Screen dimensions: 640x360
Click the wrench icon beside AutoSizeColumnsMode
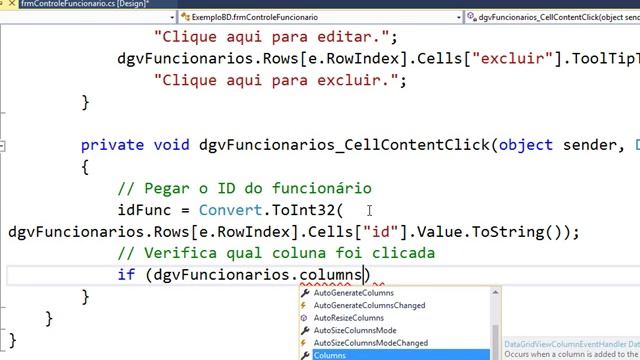pos(305,330)
